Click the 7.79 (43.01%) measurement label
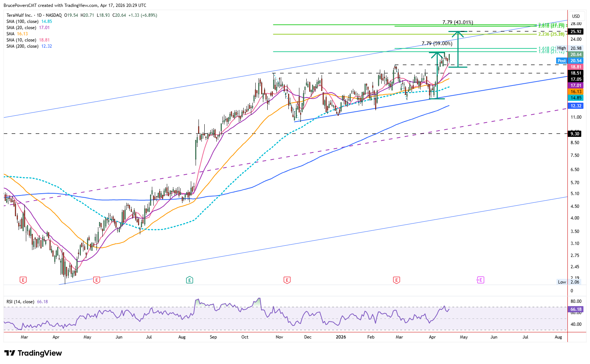 458,23
